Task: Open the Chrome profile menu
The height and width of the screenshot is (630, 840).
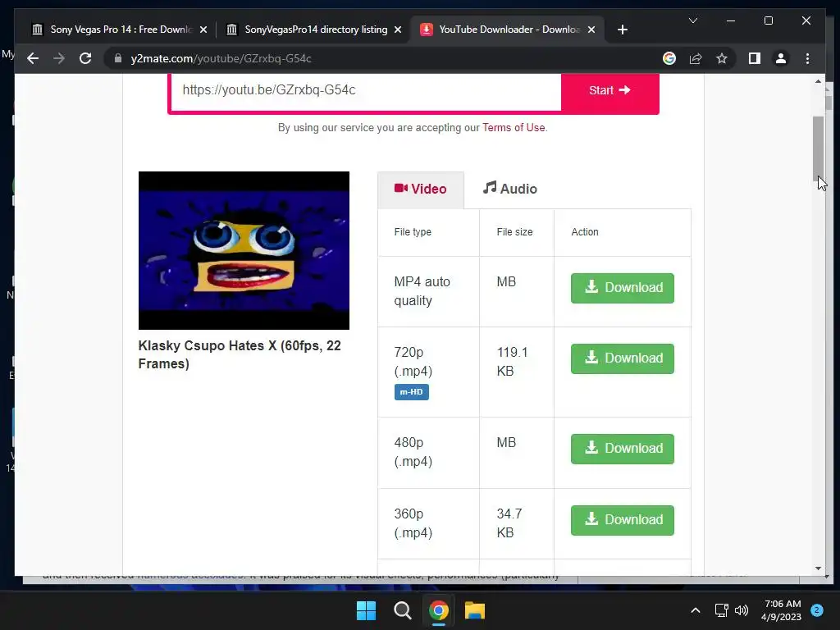Action: (x=781, y=58)
